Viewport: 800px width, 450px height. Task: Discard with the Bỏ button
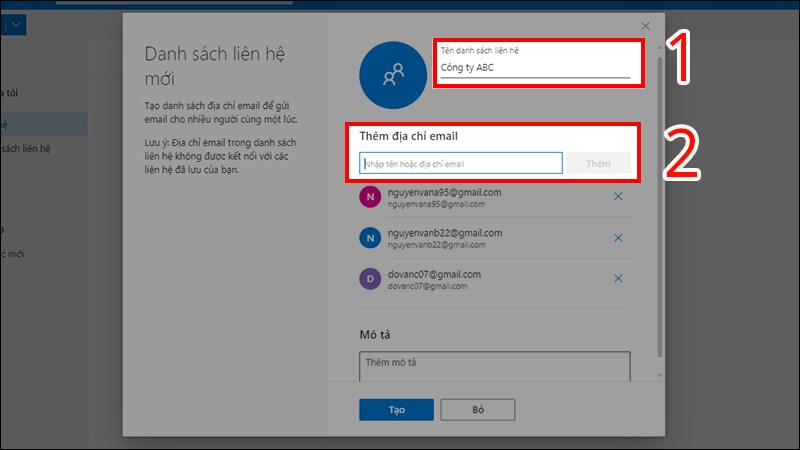point(478,410)
